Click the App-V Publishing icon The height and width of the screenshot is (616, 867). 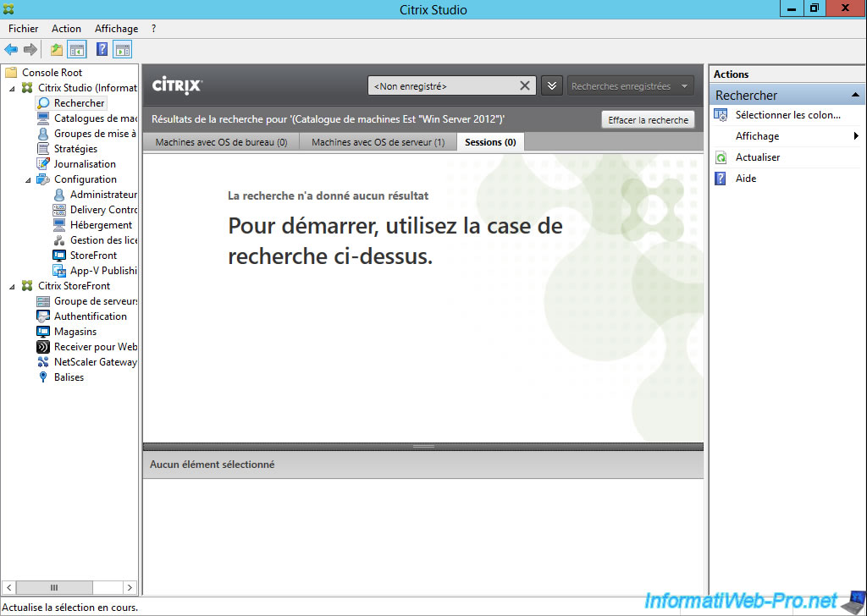[x=59, y=271]
